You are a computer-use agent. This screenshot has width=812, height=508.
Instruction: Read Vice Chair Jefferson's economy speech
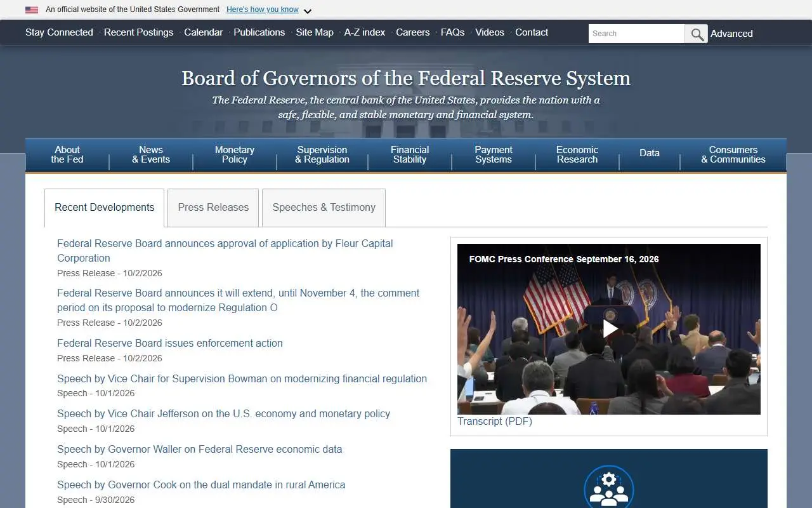point(223,413)
